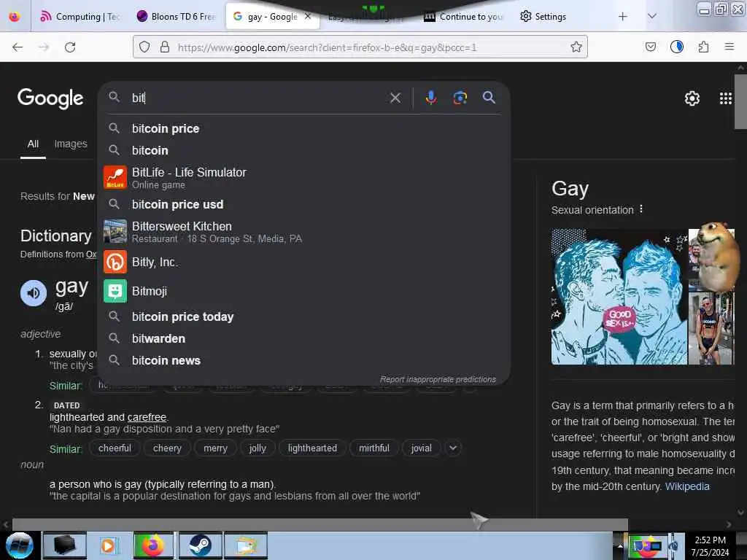Click the 'jovial' synonym chip
747x560 pixels.
click(421, 448)
